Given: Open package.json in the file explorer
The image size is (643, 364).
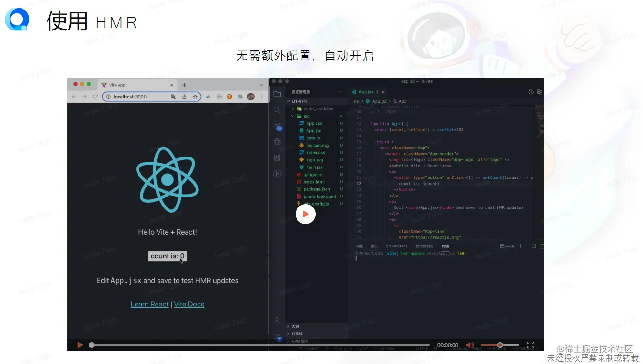Looking at the screenshot, I should [317, 189].
